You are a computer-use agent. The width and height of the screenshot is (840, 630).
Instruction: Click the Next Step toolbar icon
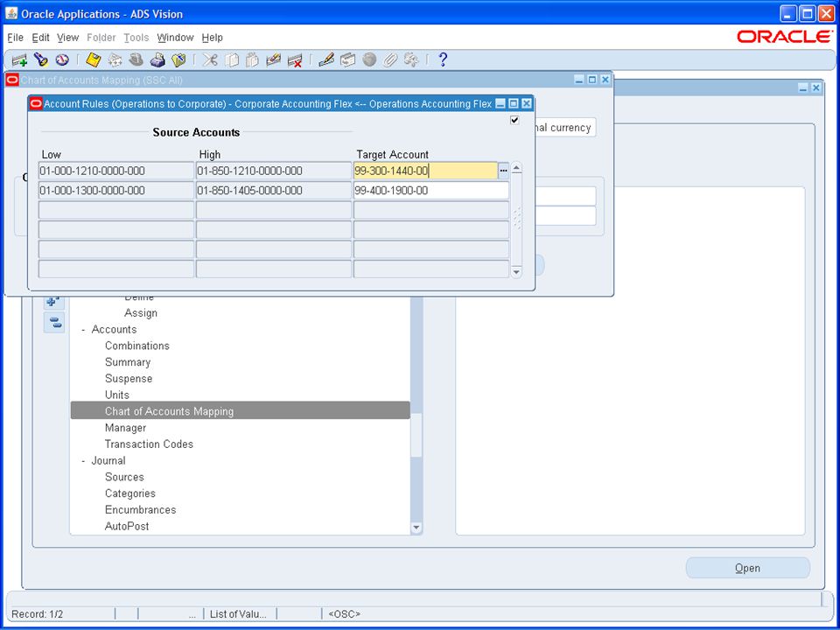click(115, 60)
